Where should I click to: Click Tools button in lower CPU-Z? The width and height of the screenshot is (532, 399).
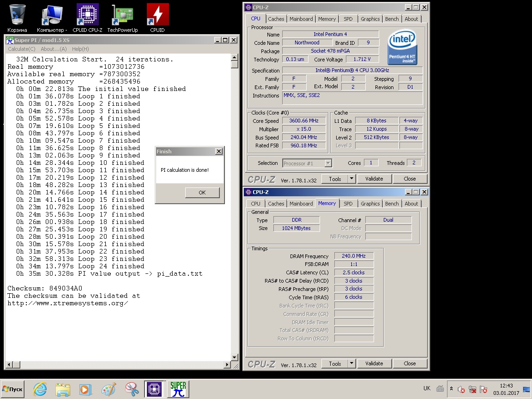click(334, 363)
